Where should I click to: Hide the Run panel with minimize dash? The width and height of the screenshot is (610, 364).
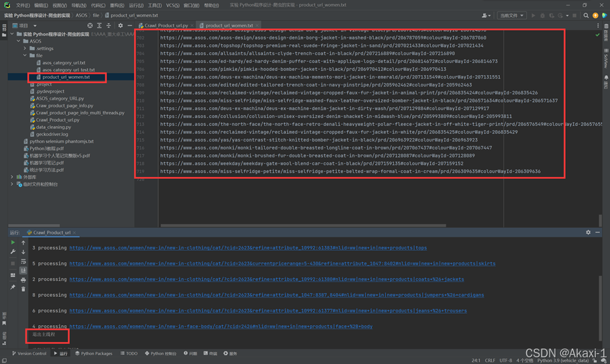coord(597,233)
